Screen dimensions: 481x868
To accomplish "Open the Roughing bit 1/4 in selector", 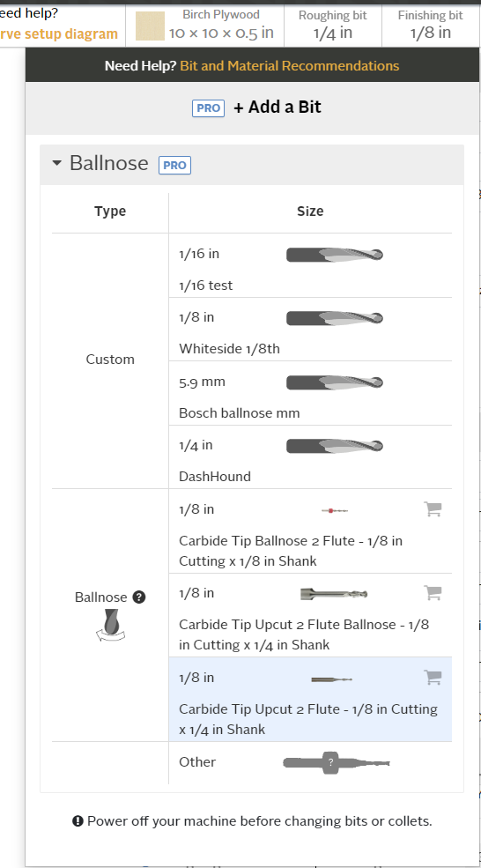I will (333, 26).
